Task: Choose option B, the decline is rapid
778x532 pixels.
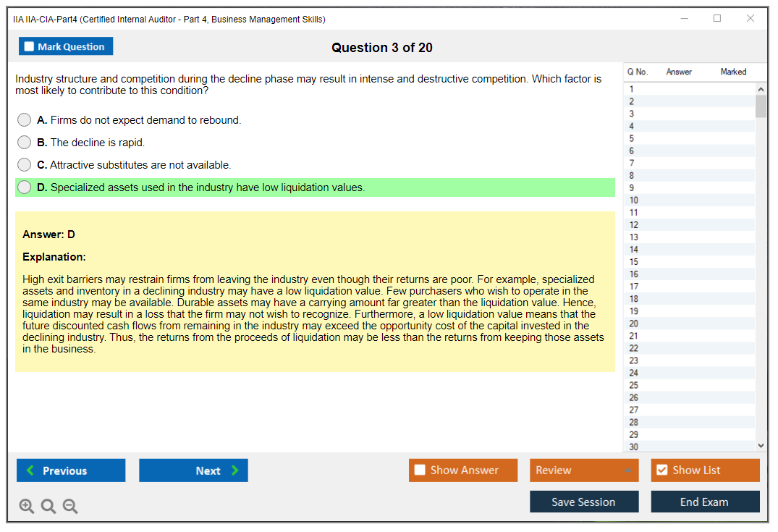Action: point(25,143)
